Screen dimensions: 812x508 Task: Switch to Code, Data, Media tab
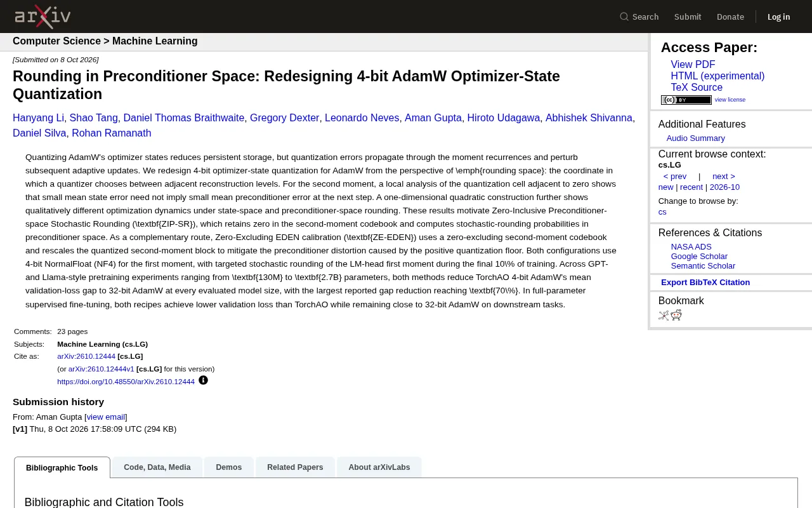157,467
